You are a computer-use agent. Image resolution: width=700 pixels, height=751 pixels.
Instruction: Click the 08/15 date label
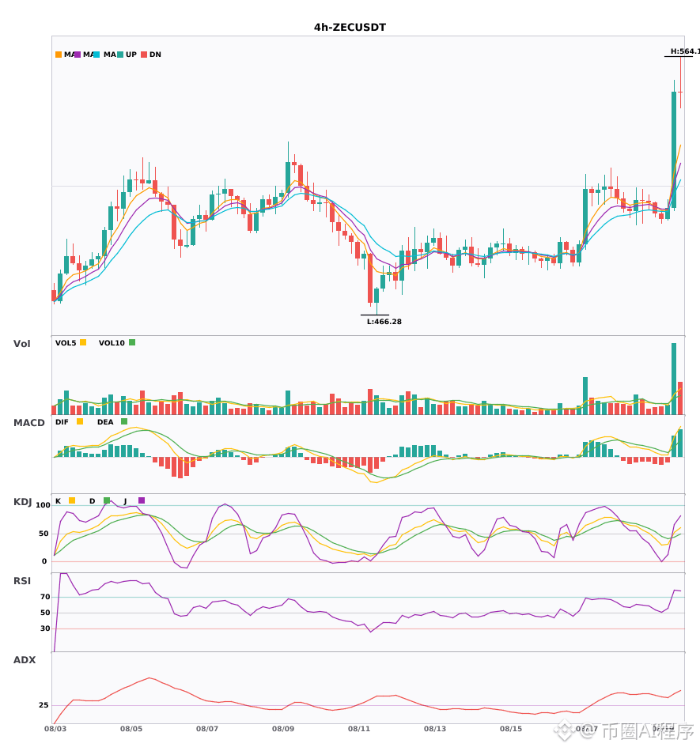point(511,729)
